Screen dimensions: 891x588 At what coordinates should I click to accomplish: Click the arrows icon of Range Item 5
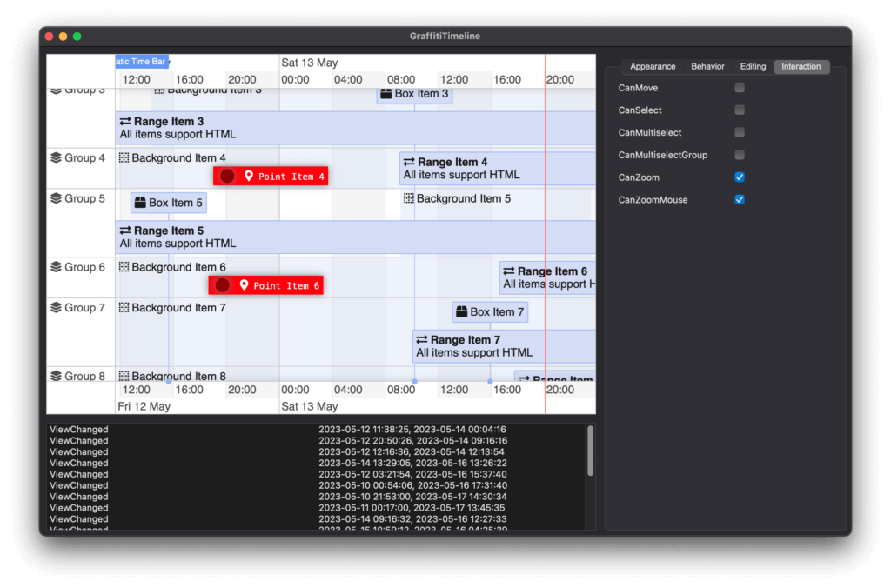125,231
